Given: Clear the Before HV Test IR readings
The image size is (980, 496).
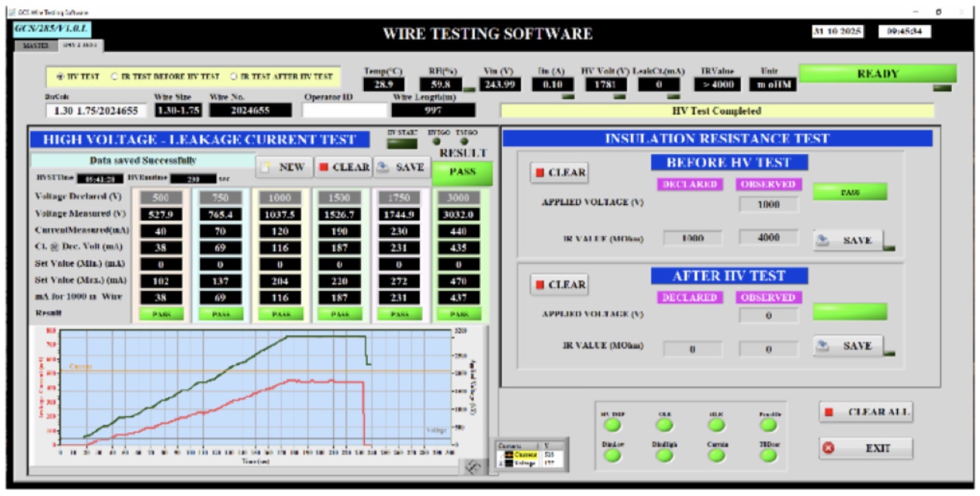Looking at the screenshot, I should [x=559, y=173].
